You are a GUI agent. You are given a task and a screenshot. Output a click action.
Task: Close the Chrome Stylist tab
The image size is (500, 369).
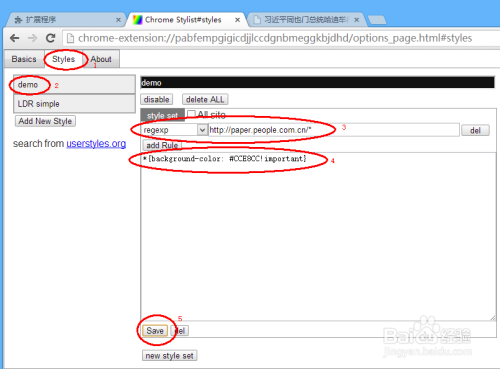[x=237, y=20]
